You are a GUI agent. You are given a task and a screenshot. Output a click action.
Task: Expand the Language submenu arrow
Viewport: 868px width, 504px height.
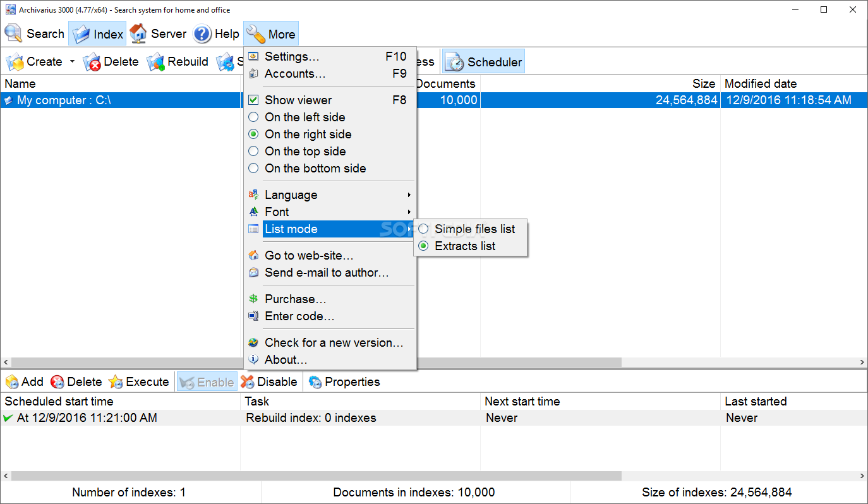(409, 195)
